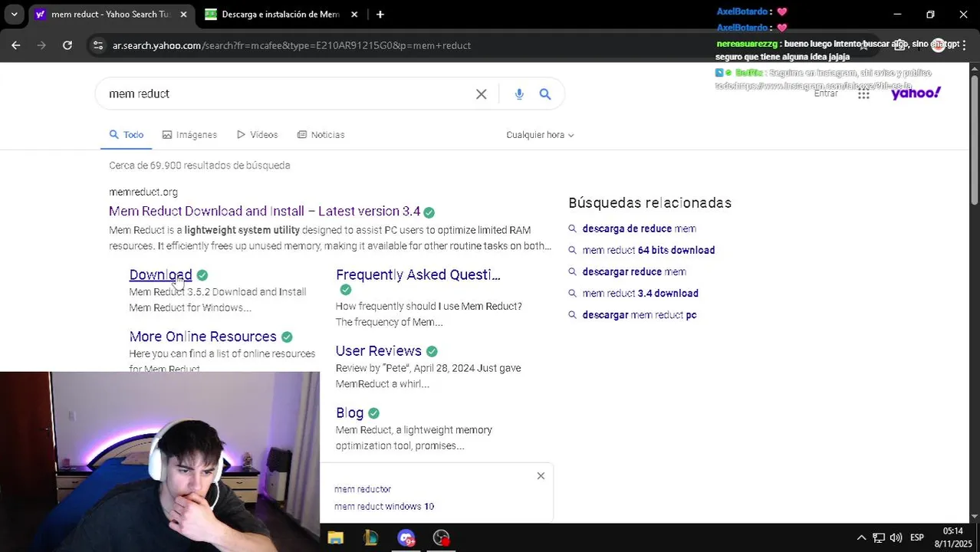Search related 'mem reduct 64 bits download'
The image size is (980, 552).
click(648, 250)
